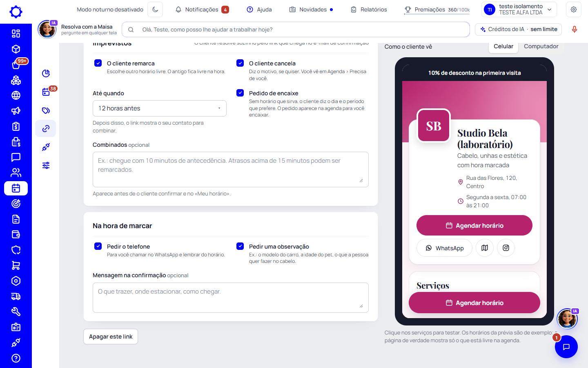Open the tags submenu icon
Viewport: 588px width, 368px height.
[46, 110]
